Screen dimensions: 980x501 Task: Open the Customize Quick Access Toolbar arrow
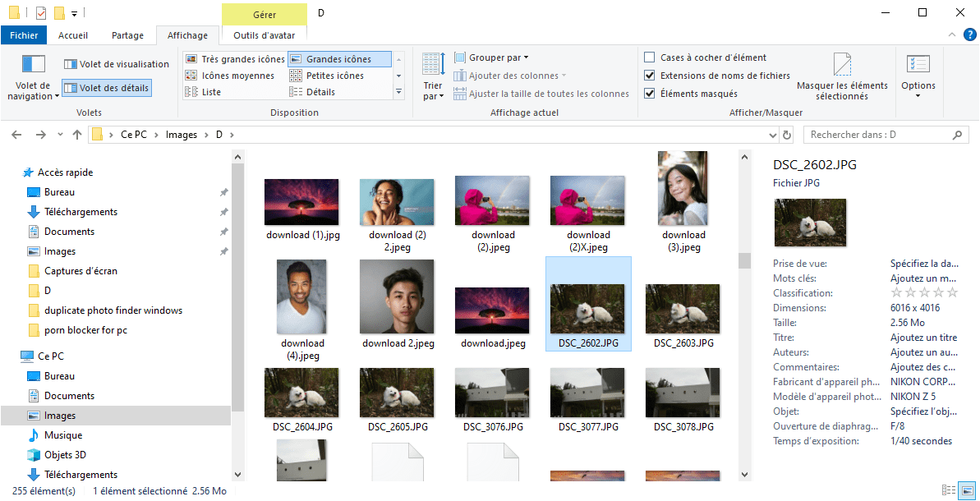coord(74,13)
